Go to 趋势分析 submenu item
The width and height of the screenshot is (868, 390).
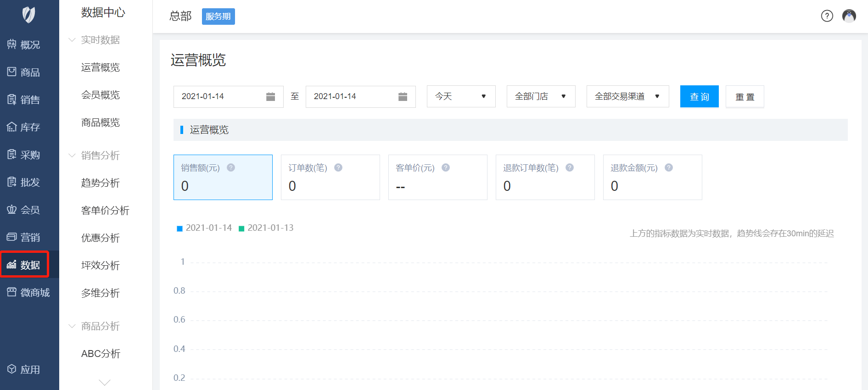point(101,183)
